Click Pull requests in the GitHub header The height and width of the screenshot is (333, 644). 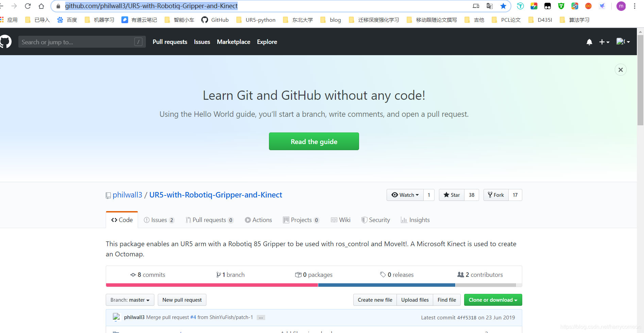coord(170,42)
